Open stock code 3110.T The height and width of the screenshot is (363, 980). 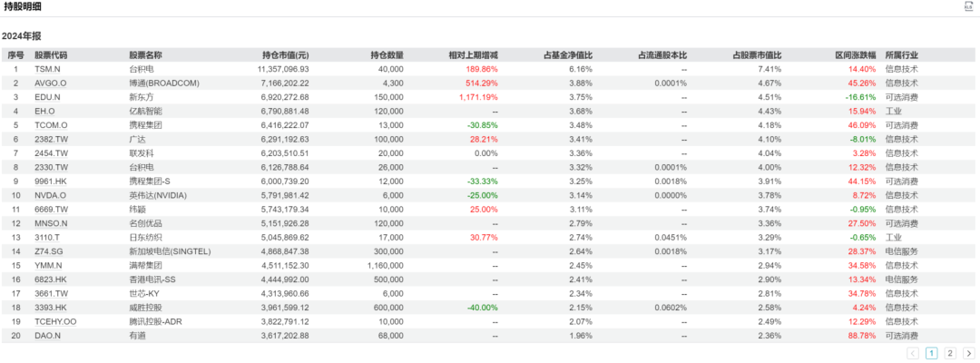(x=47, y=238)
